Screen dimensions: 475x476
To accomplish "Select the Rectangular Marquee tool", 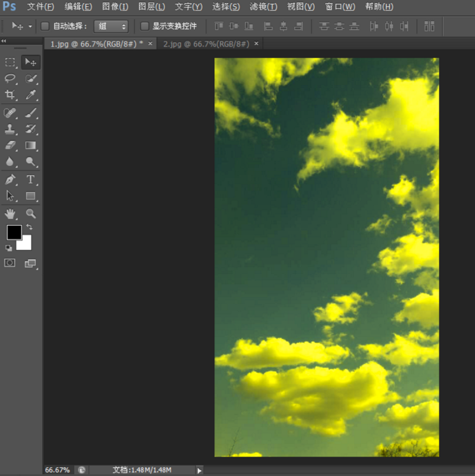I will coord(10,62).
